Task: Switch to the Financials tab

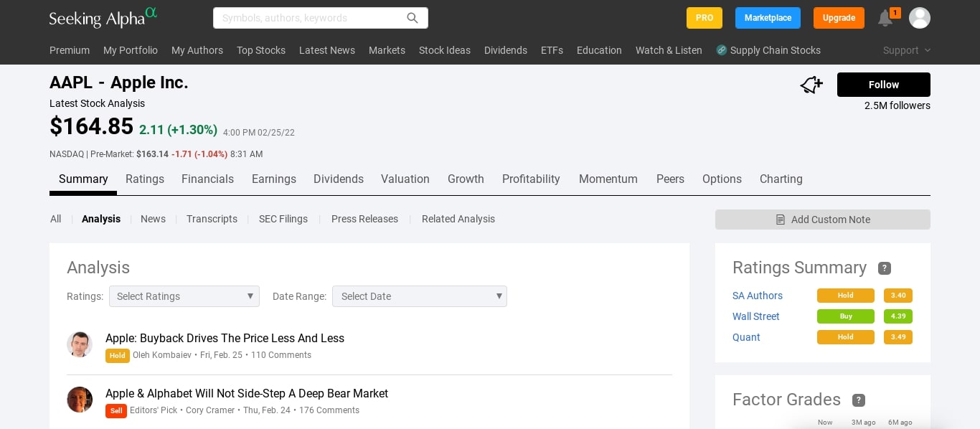Action: pyautogui.click(x=207, y=179)
